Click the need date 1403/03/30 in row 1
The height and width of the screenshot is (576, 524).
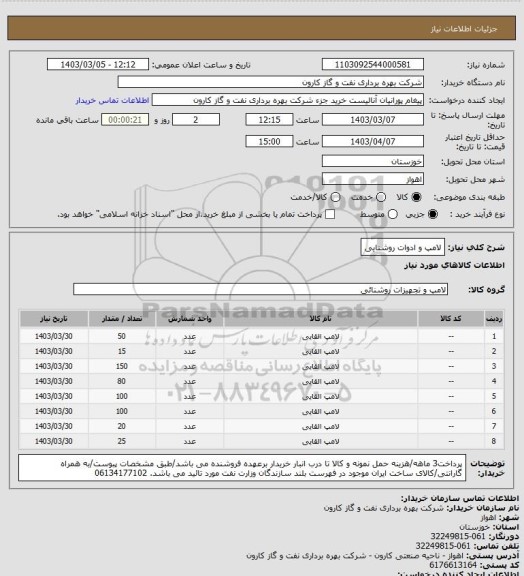pos(54,336)
